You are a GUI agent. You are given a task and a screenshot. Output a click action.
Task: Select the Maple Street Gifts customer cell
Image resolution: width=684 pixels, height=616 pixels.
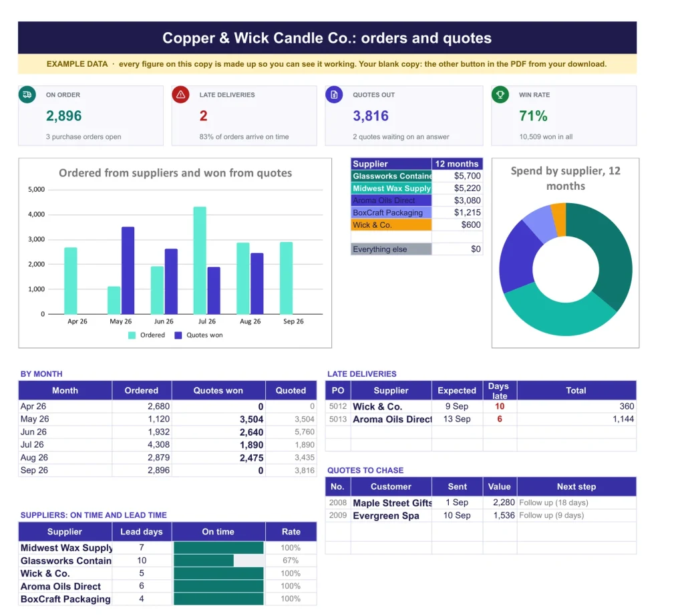(x=391, y=502)
